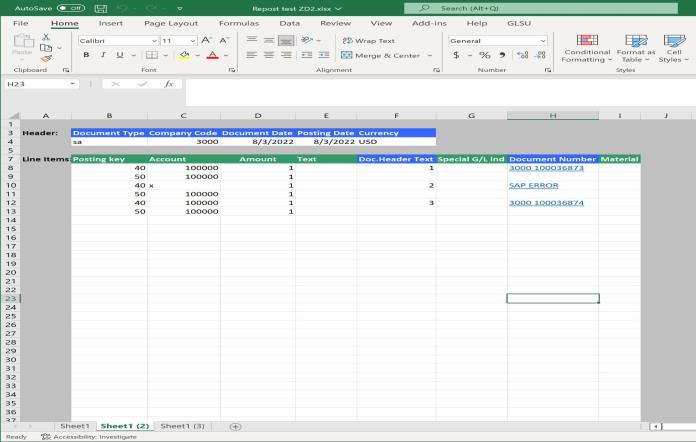This screenshot has height=442, width=696.
Task: Toggle Underline formatting
Action: pyautogui.click(x=119, y=55)
